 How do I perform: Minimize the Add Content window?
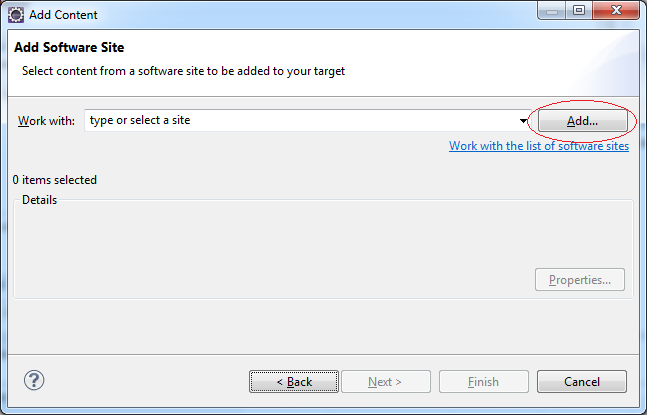552,11
